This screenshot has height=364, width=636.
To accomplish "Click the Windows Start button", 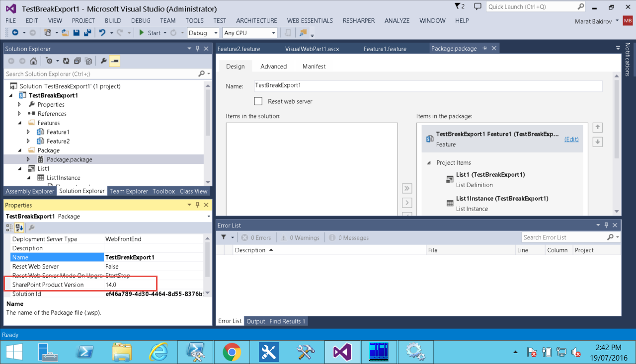I will (x=14, y=352).
